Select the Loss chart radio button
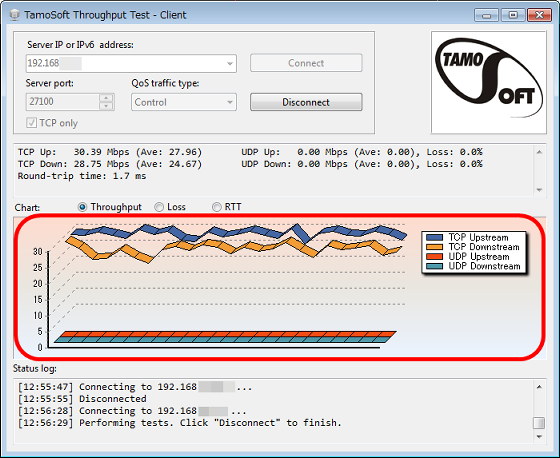Image resolution: width=560 pixels, height=458 pixels. pos(159,207)
